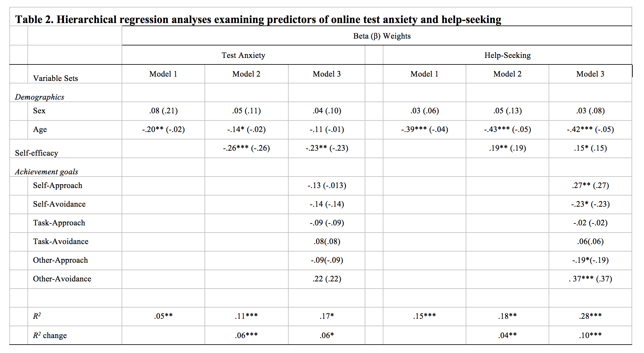This screenshot has width=644, height=353.
Task: Click the table title starting with Table 2
Action: (x=258, y=19)
